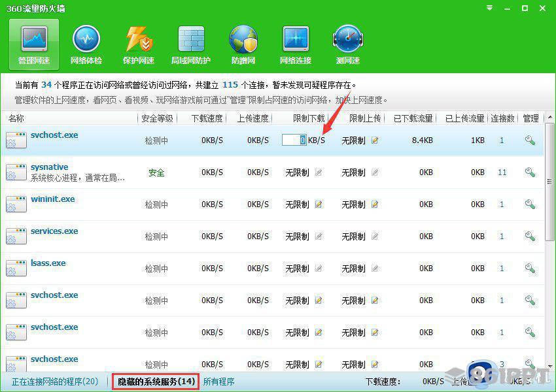Click 无限制 download limit text for wininit.exe
This screenshot has width=556, height=392.
coord(297,204)
